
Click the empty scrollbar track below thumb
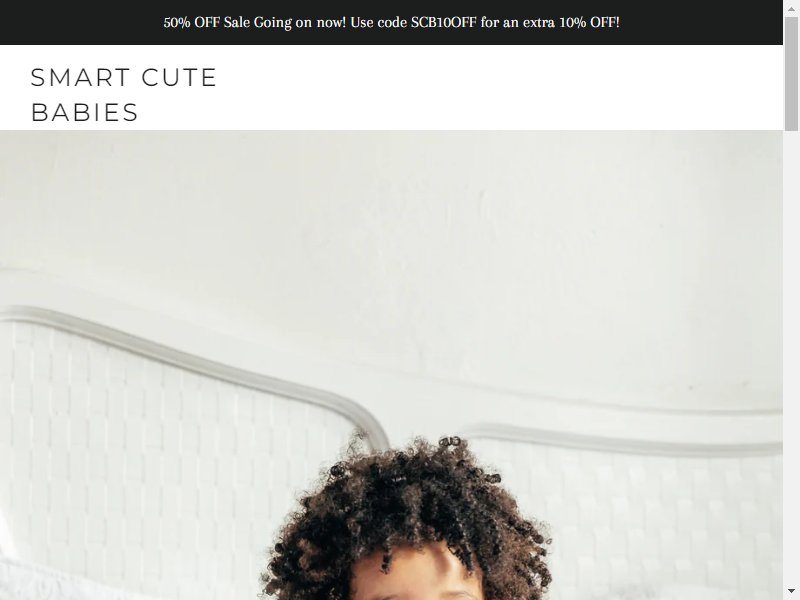791,357
